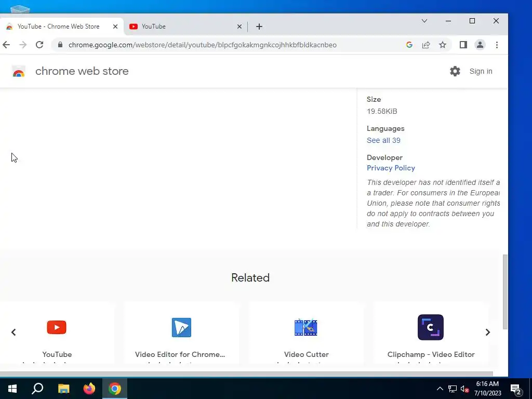Click the page vertical scrollbar thumb
Image resolution: width=532 pixels, height=399 pixels.
click(x=505, y=292)
